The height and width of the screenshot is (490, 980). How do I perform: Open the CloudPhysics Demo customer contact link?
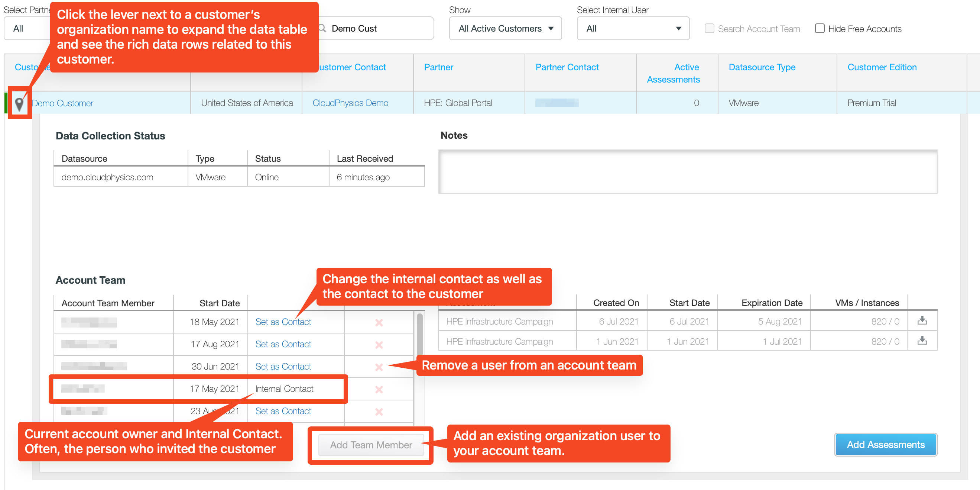tap(350, 103)
